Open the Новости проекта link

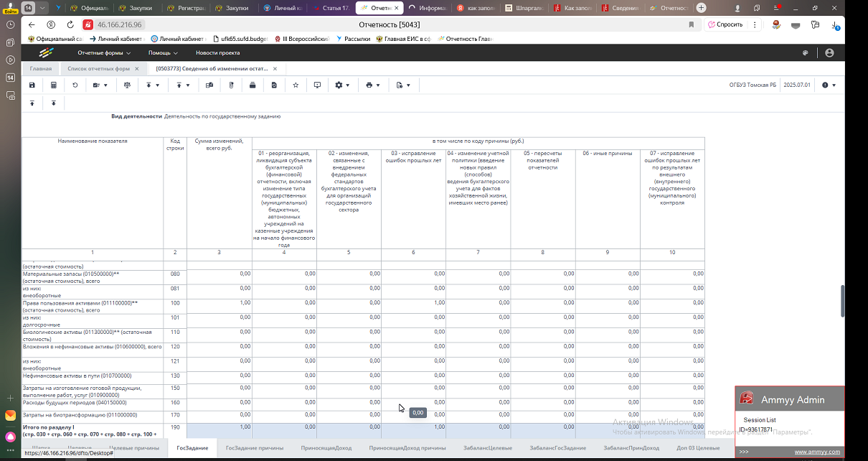click(x=217, y=52)
